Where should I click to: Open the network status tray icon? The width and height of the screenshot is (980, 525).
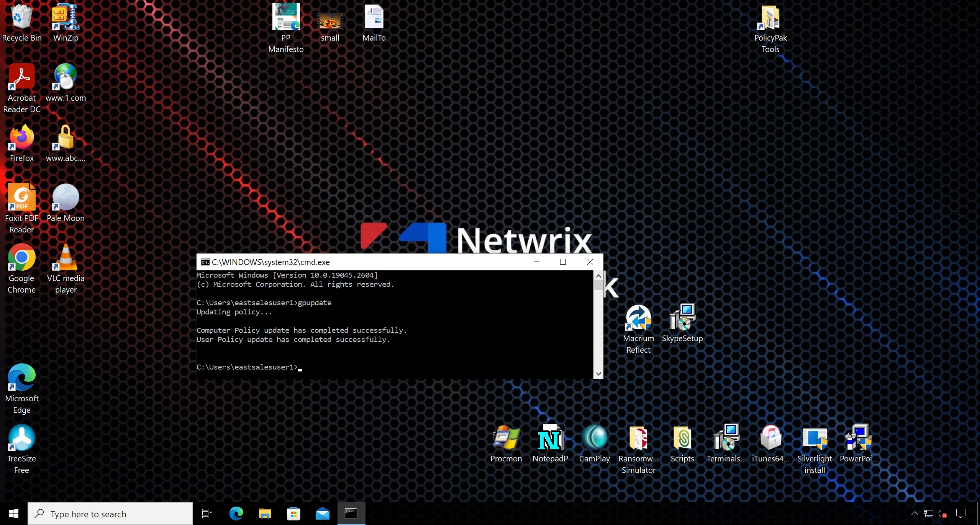tap(928, 514)
